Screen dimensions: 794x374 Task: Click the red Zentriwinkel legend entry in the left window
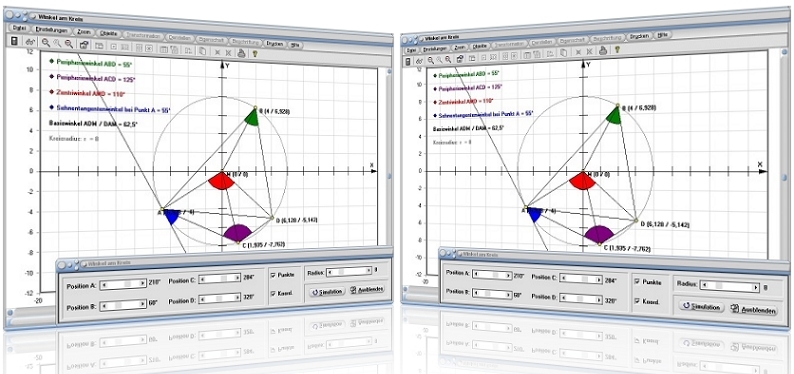pos(87,94)
